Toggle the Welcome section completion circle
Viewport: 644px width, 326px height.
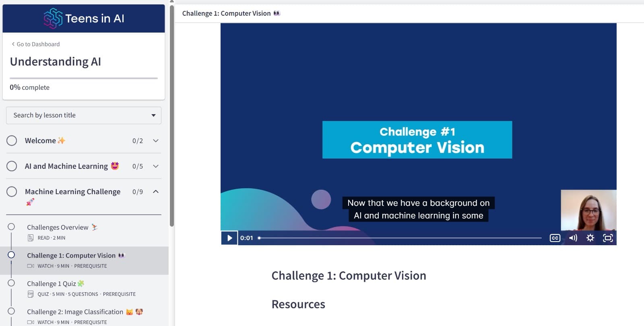pyautogui.click(x=12, y=141)
